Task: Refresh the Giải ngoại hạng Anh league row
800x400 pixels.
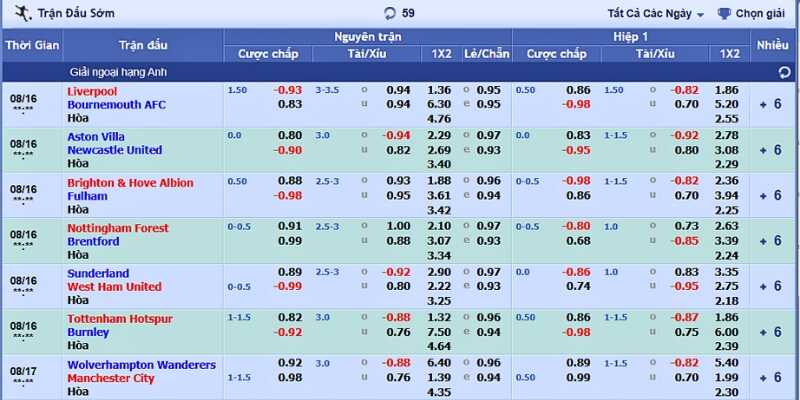Action: point(784,73)
